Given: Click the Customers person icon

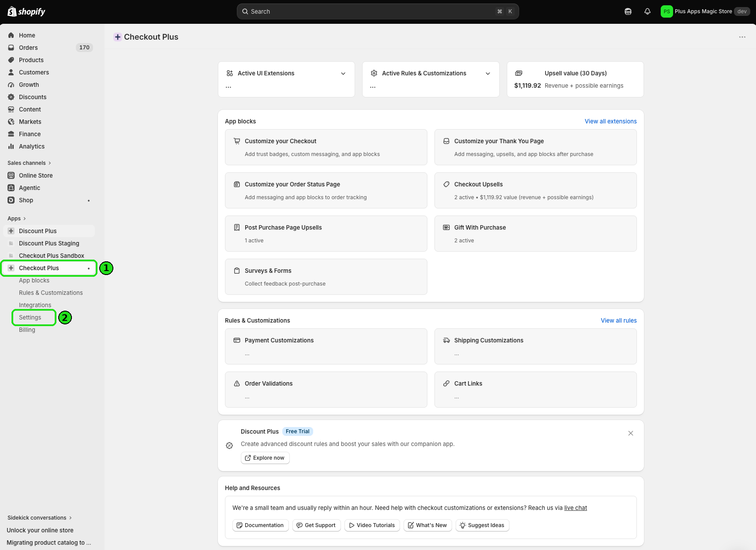Looking at the screenshot, I should pyautogui.click(x=11, y=72).
